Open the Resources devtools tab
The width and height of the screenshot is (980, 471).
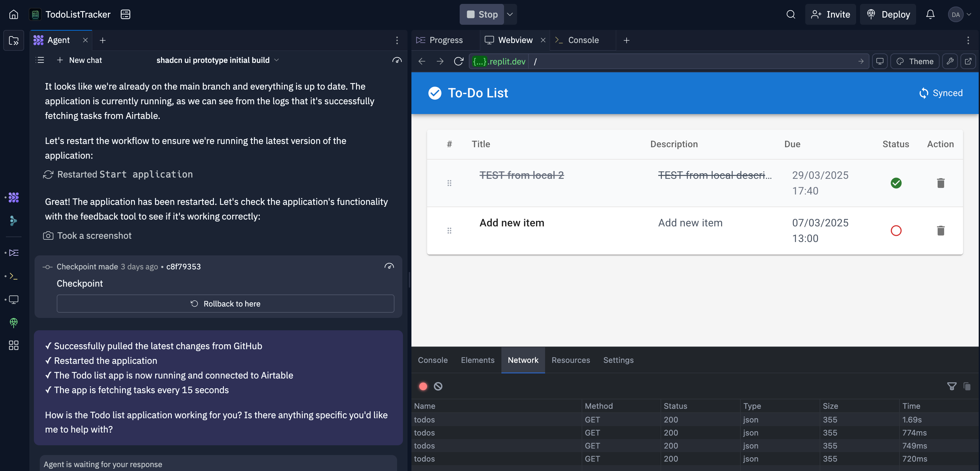[571, 360]
